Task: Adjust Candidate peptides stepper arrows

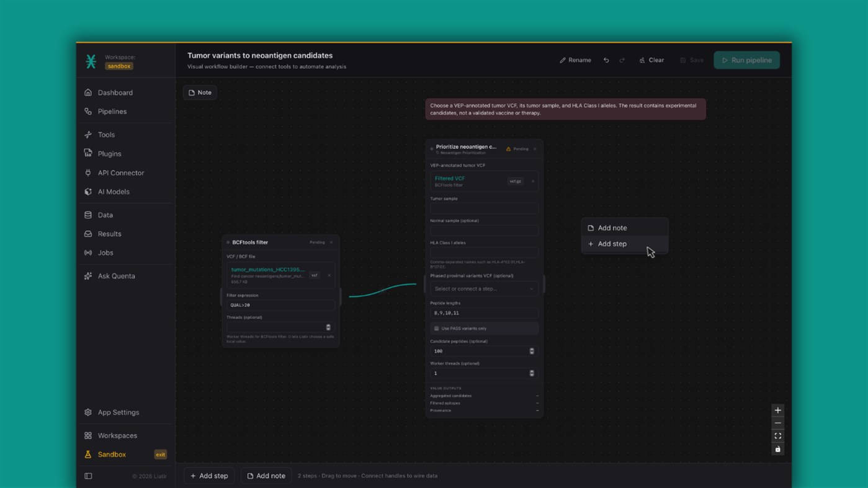Action: pos(532,352)
